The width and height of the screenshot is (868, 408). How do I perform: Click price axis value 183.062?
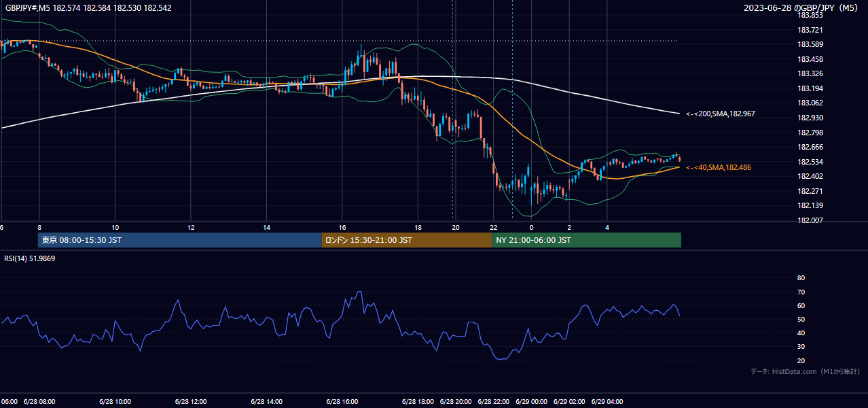(x=810, y=103)
